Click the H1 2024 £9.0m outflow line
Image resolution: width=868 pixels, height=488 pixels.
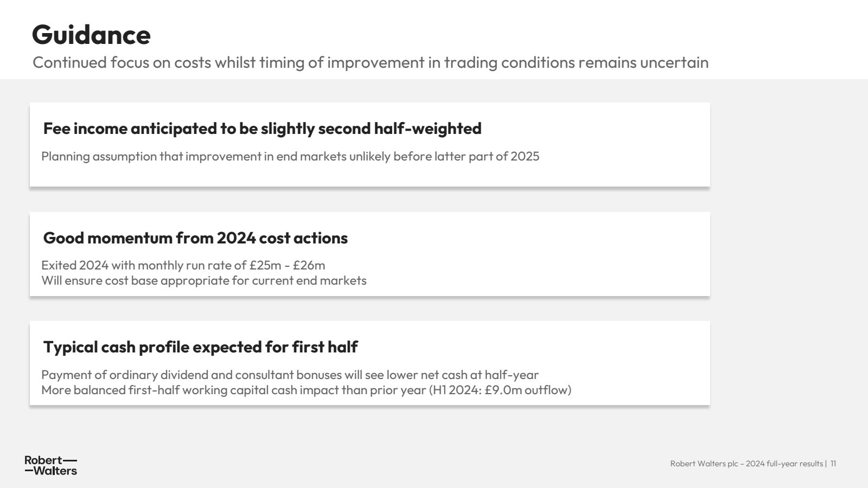(x=307, y=390)
